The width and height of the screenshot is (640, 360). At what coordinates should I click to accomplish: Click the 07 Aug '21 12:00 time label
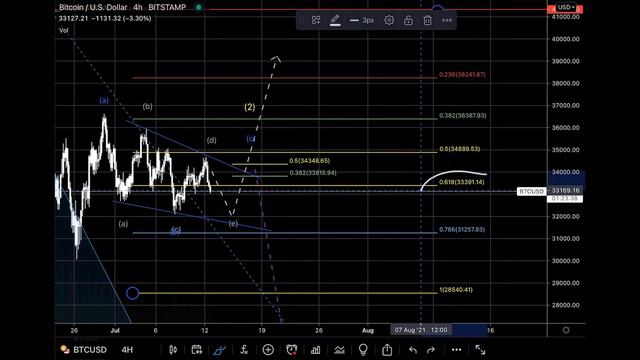[421, 330]
